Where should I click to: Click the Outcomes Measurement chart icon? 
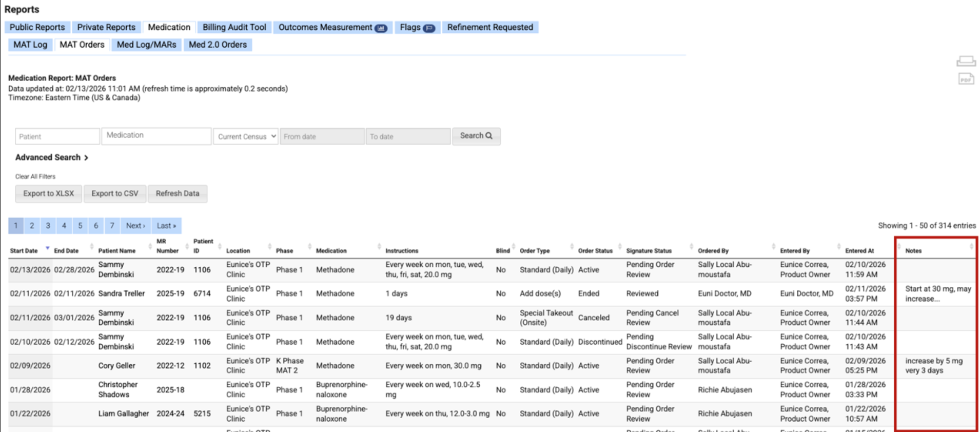tap(381, 28)
